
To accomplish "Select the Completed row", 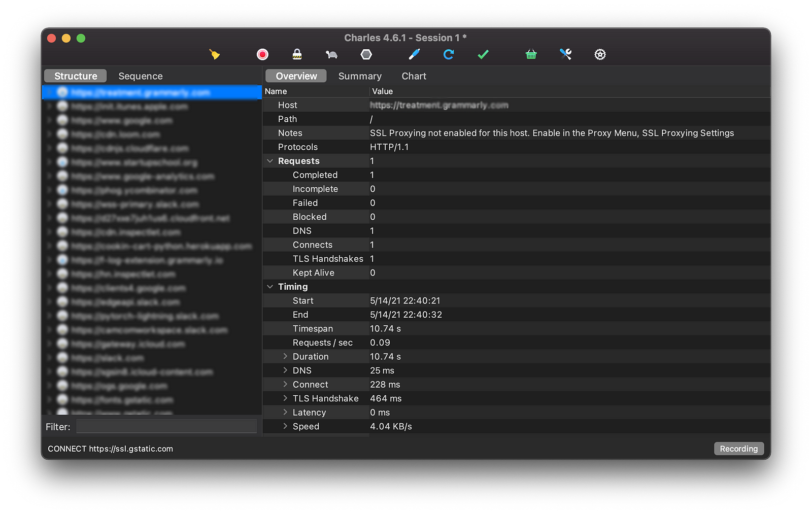I will tap(516, 175).
